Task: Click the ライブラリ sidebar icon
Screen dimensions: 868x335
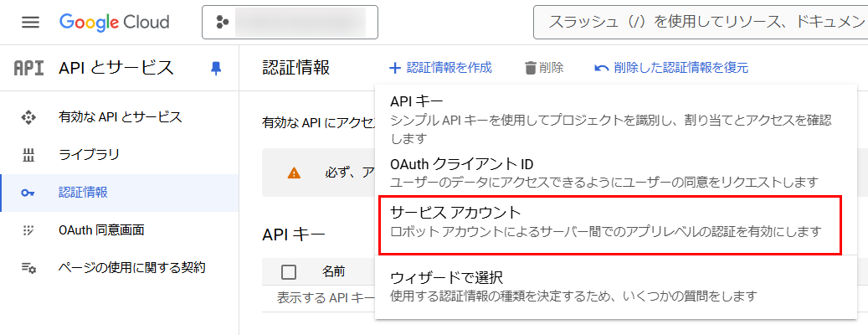Action: point(28,156)
